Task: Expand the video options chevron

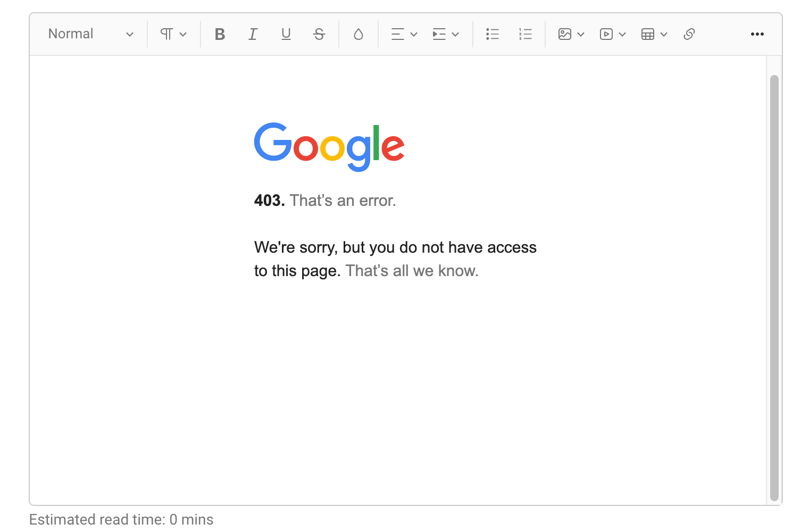Action: pos(622,35)
